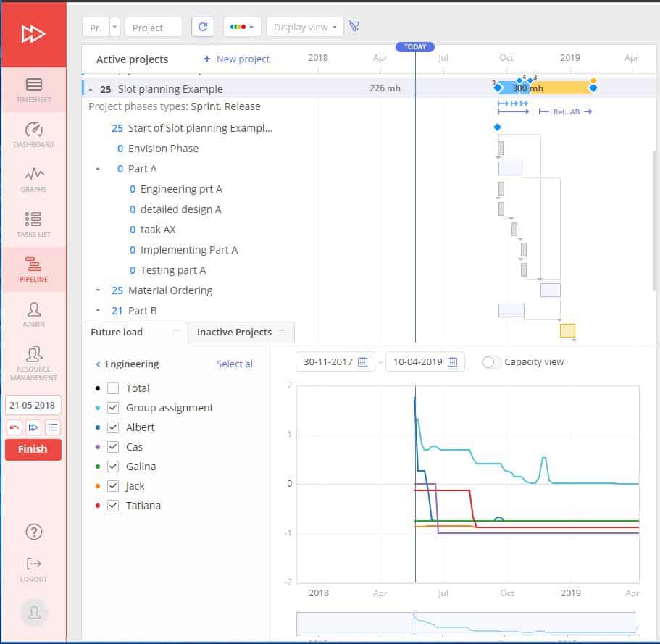
Task: Open Resource Management
Action: tap(33, 359)
